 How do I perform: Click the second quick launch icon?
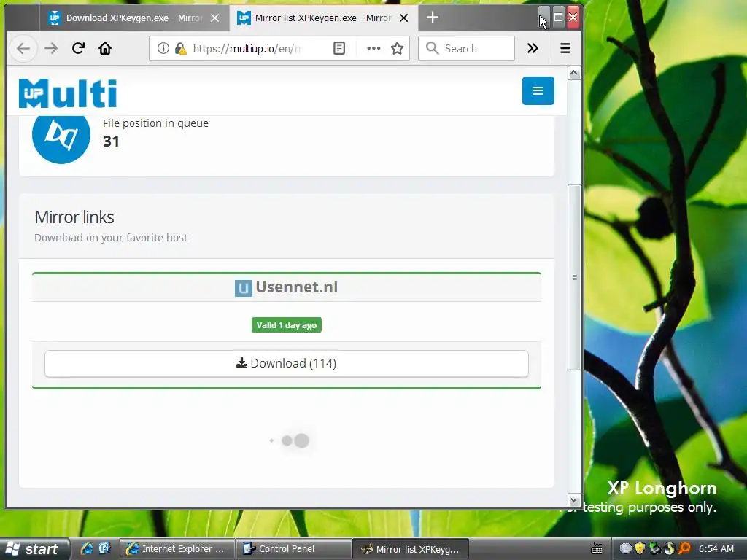pos(104,548)
